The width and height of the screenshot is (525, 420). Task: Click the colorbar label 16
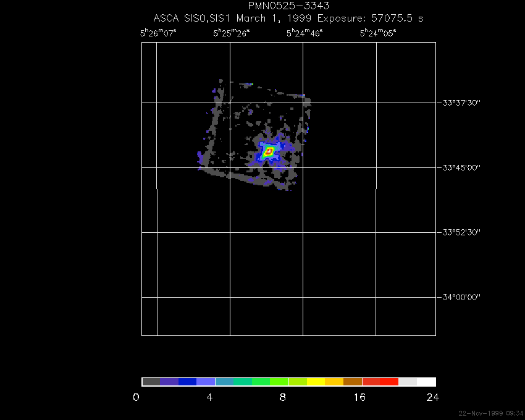pyautogui.click(x=359, y=398)
